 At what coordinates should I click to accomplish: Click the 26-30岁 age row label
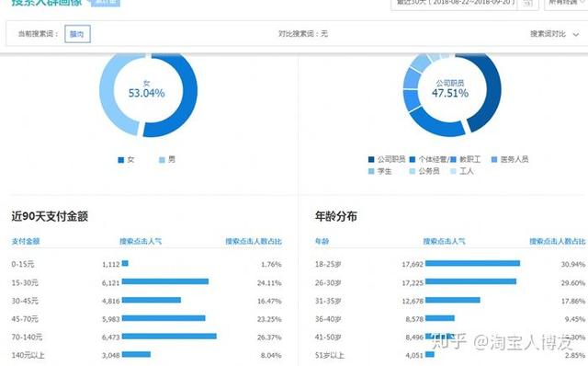point(328,282)
